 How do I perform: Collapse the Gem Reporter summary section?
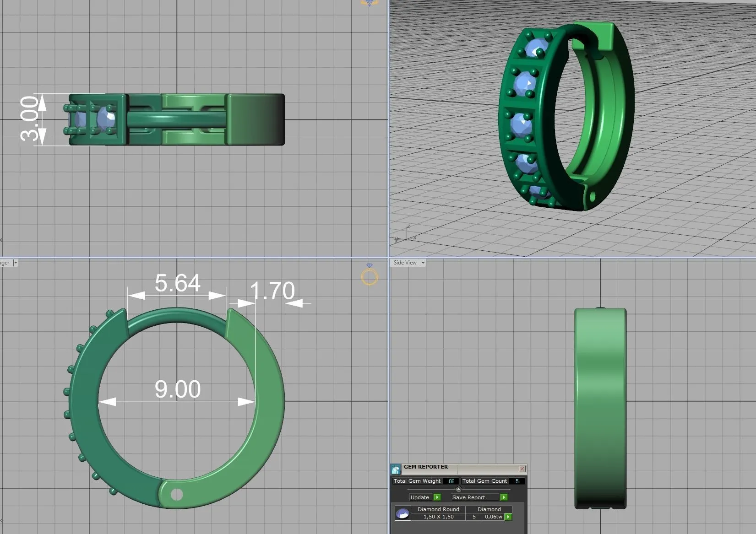click(x=458, y=489)
